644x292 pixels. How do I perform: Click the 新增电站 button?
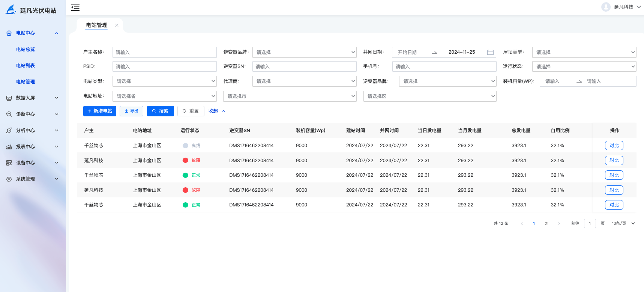100,111
